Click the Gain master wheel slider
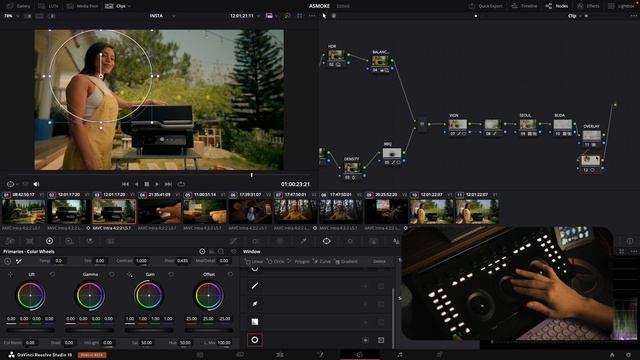640x360 pixels. point(149,330)
